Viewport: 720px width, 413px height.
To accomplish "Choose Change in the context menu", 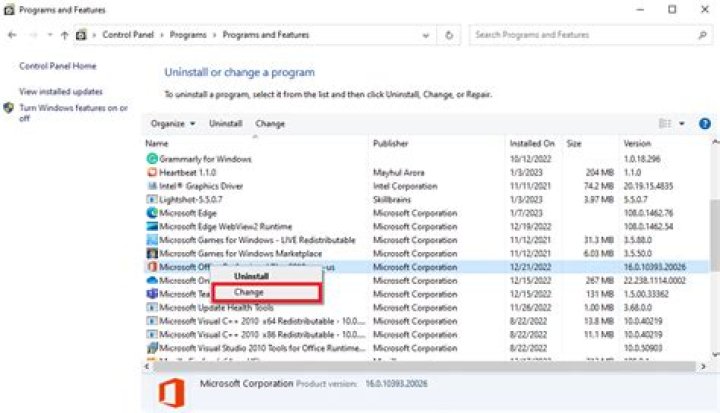I will point(248,292).
